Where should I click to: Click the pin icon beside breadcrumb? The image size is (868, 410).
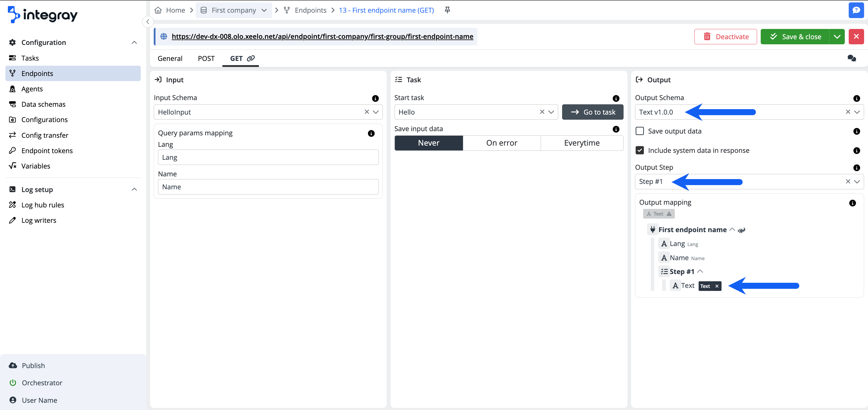447,10
